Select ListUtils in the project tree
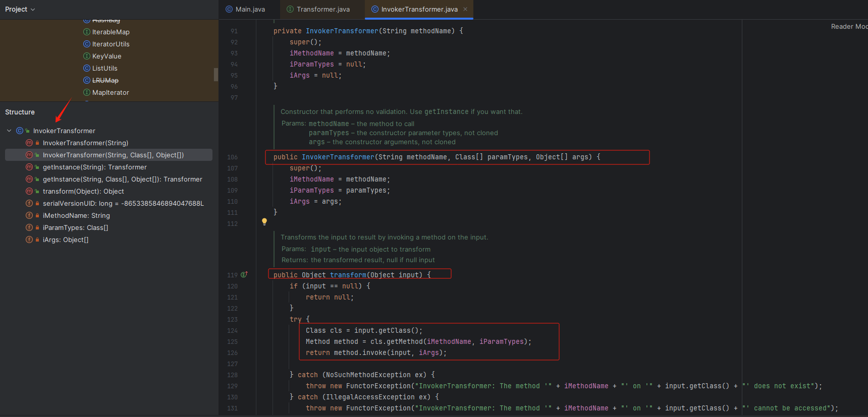The width and height of the screenshot is (868, 417). pos(105,68)
